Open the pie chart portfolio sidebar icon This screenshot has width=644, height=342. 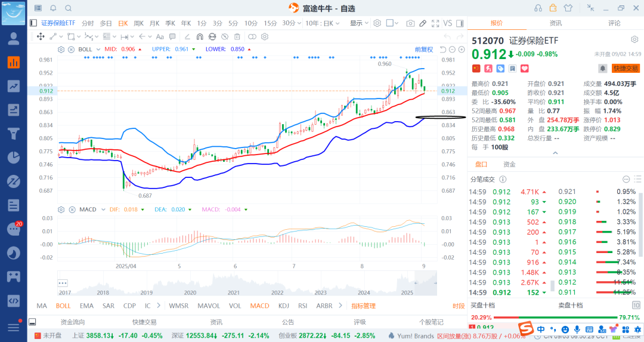14,158
